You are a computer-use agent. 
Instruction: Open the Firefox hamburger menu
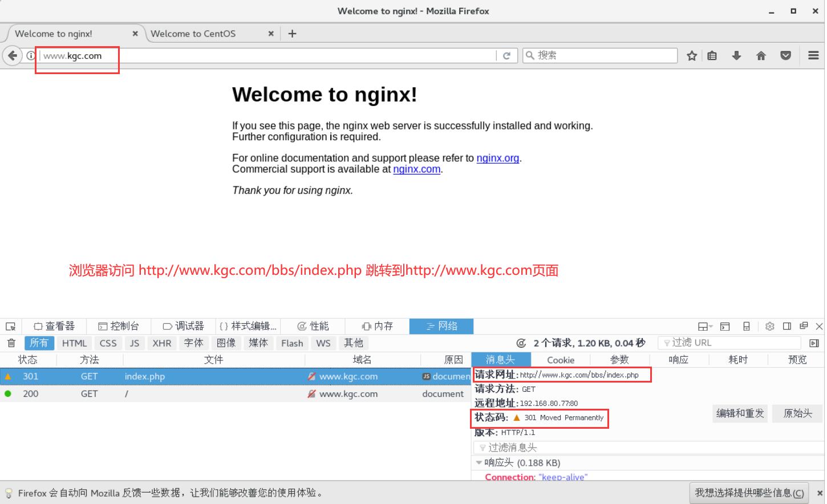click(x=814, y=55)
